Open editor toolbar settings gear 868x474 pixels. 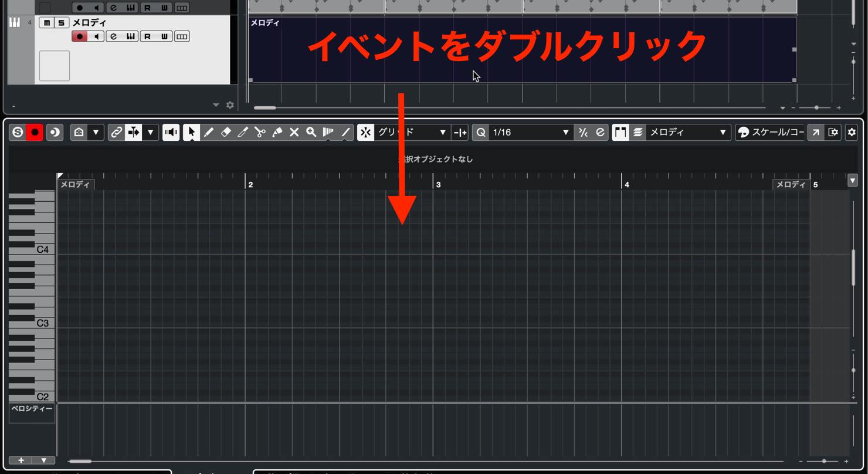(852, 133)
